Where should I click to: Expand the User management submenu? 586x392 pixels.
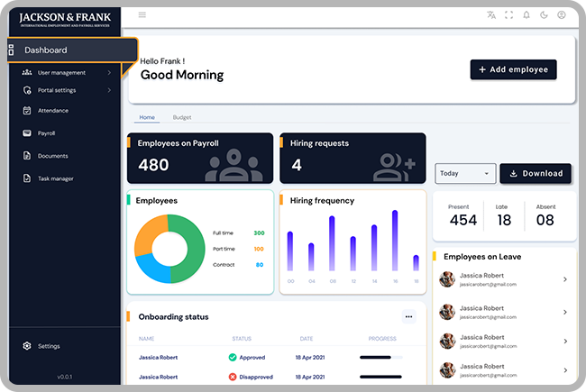(61, 72)
